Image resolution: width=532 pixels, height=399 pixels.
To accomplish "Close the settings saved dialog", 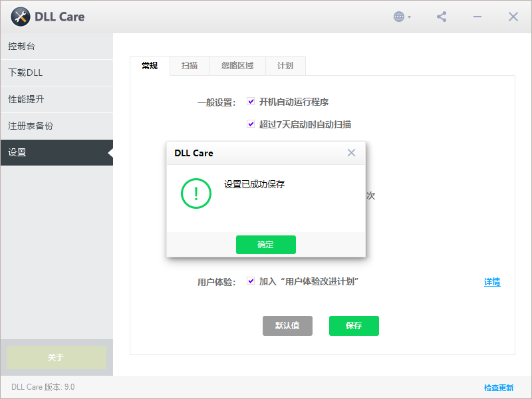I will (x=351, y=152).
